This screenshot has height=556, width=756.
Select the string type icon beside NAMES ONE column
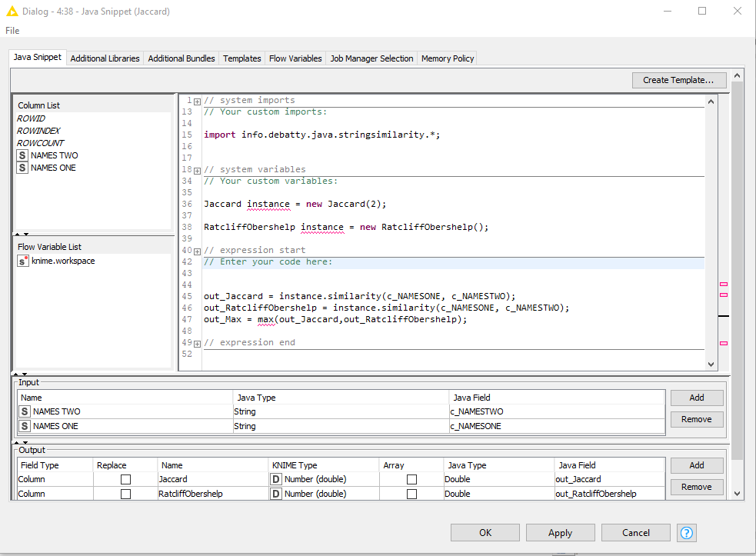22,167
